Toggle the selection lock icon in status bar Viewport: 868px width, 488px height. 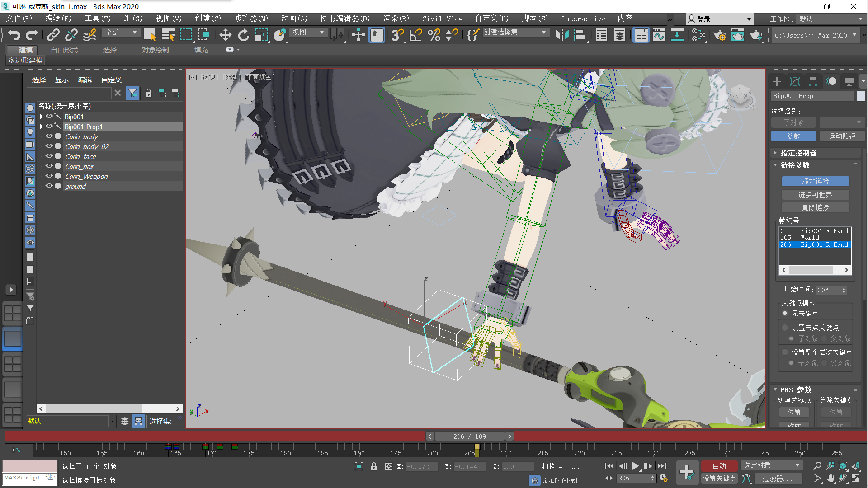pos(373,466)
